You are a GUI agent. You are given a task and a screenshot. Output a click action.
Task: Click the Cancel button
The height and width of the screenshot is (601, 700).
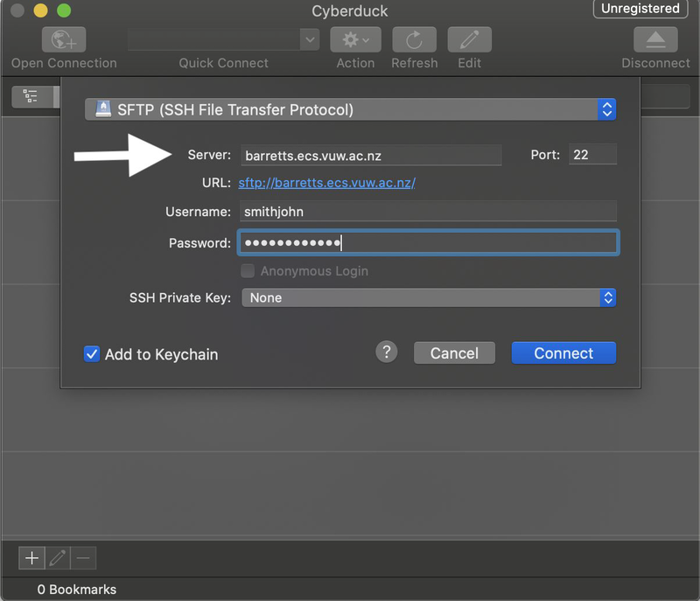click(454, 353)
